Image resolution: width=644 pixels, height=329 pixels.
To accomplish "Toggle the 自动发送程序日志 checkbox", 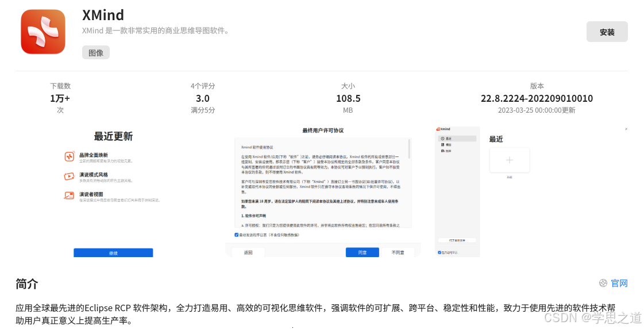I will (x=237, y=235).
